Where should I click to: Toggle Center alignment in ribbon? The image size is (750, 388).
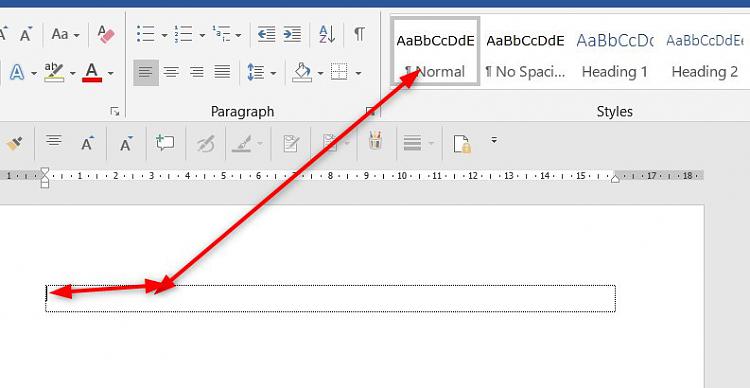171,73
